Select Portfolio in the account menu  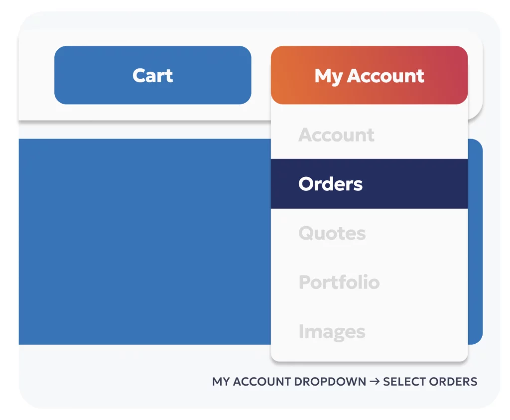click(x=369, y=282)
